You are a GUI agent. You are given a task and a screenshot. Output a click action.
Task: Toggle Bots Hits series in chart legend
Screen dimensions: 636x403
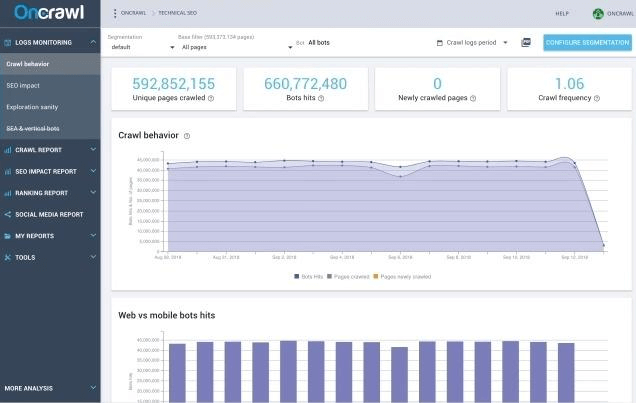click(x=308, y=277)
